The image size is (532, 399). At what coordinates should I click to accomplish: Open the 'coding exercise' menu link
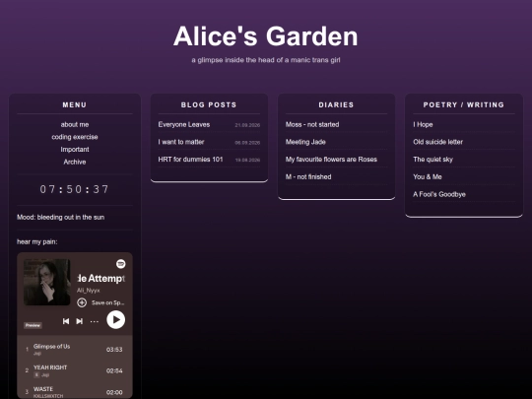pos(75,137)
